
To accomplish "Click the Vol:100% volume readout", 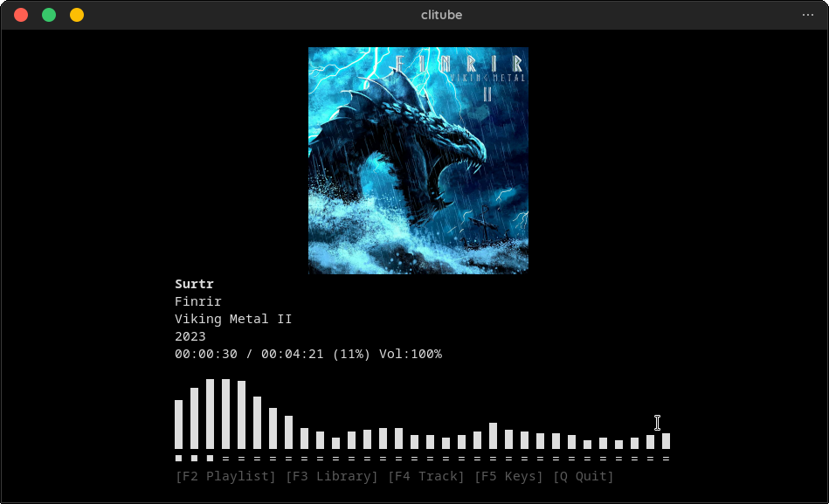I will (x=411, y=354).
